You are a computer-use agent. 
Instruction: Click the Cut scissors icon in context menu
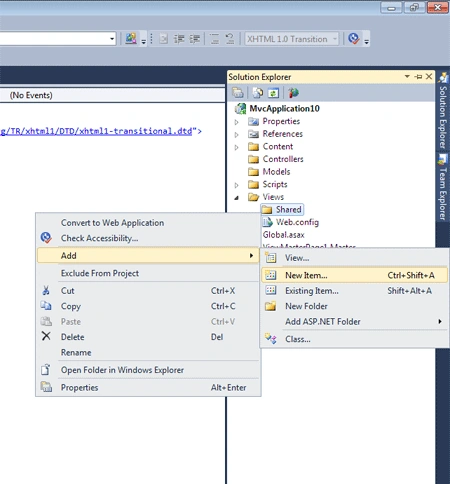[46, 290]
